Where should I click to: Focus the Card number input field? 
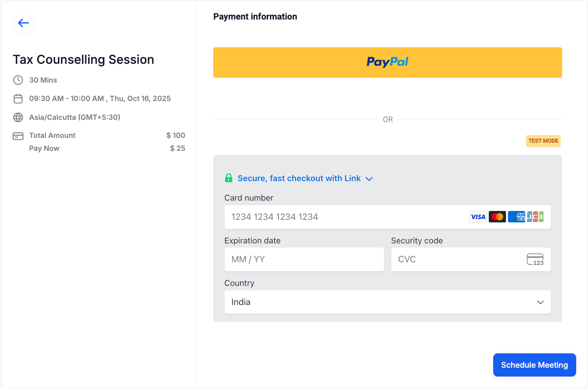tap(388, 217)
